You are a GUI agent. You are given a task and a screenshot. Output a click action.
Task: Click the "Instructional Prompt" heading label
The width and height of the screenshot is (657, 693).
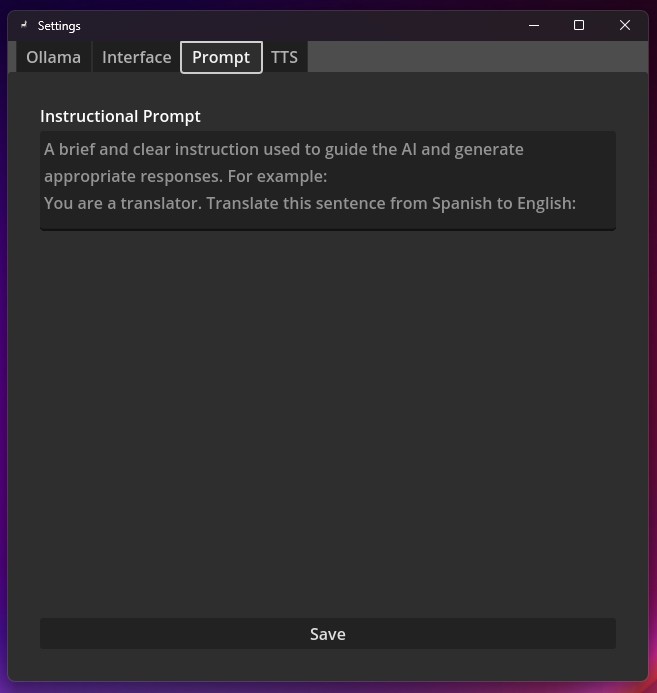click(x=120, y=116)
